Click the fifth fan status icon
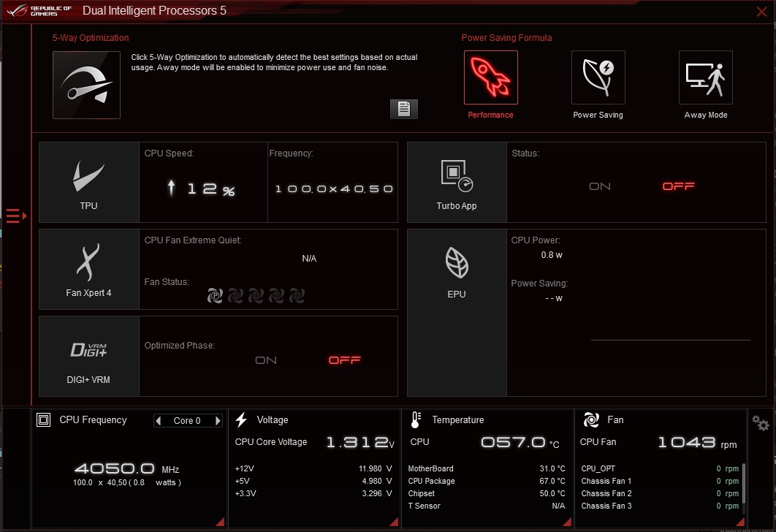Viewport: 776px width, 532px height. point(297,296)
